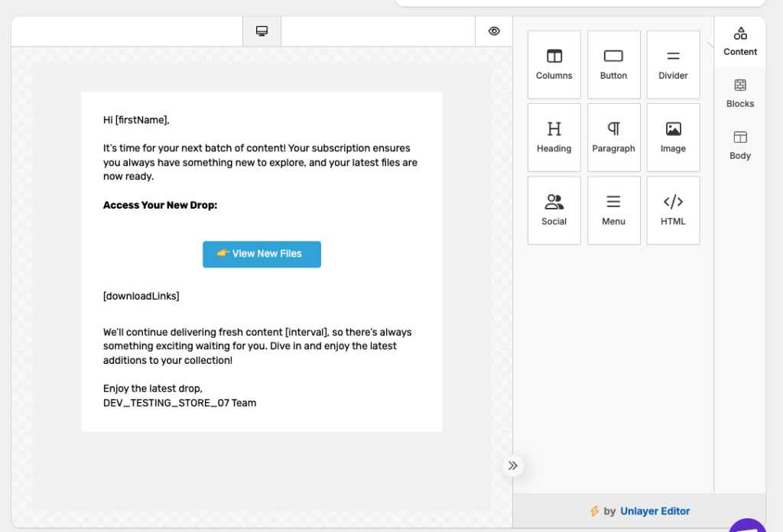Select the Button content block
Screen dimensions: 783x532
[613, 64]
